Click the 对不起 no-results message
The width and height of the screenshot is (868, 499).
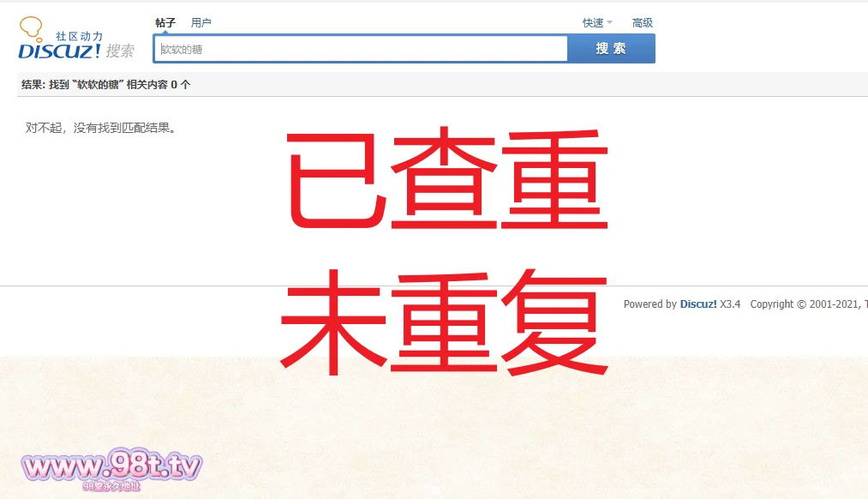tap(101, 129)
